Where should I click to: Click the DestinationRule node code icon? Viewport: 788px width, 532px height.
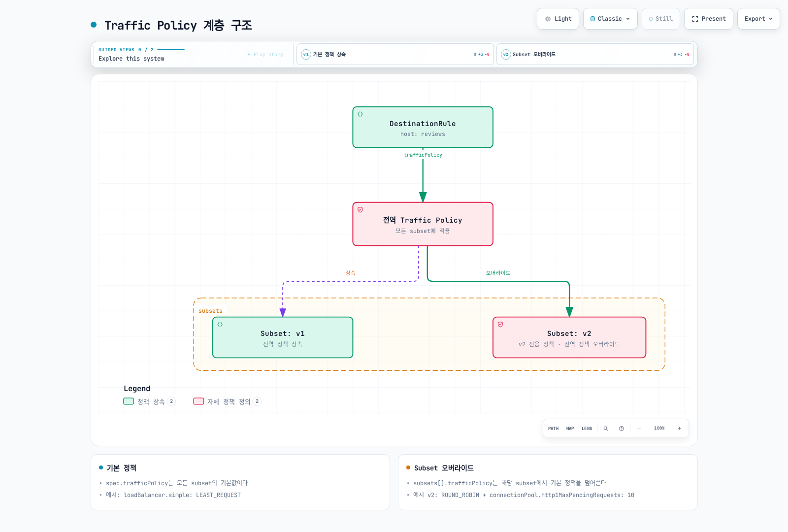360,114
